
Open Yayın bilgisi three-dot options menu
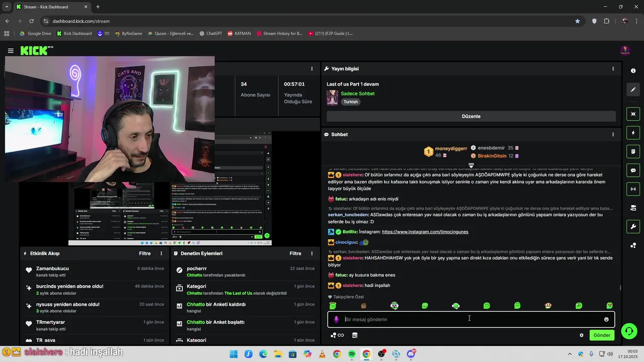coord(613,69)
